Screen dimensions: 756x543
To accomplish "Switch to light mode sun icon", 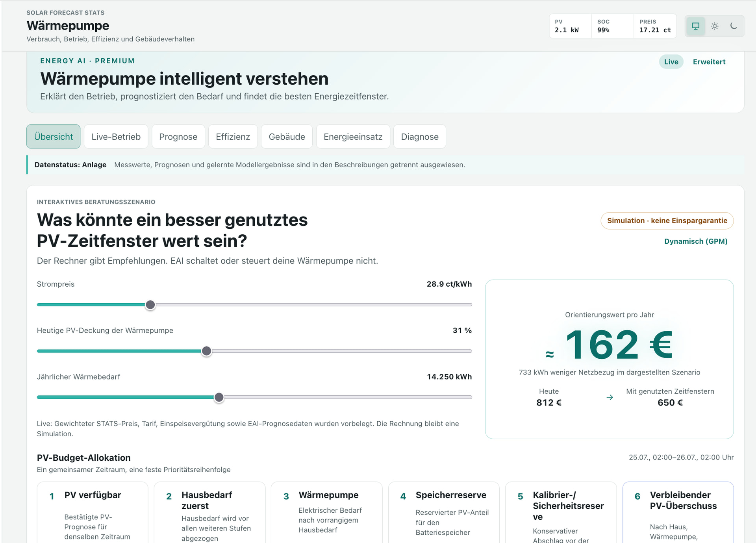I will click(715, 26).
